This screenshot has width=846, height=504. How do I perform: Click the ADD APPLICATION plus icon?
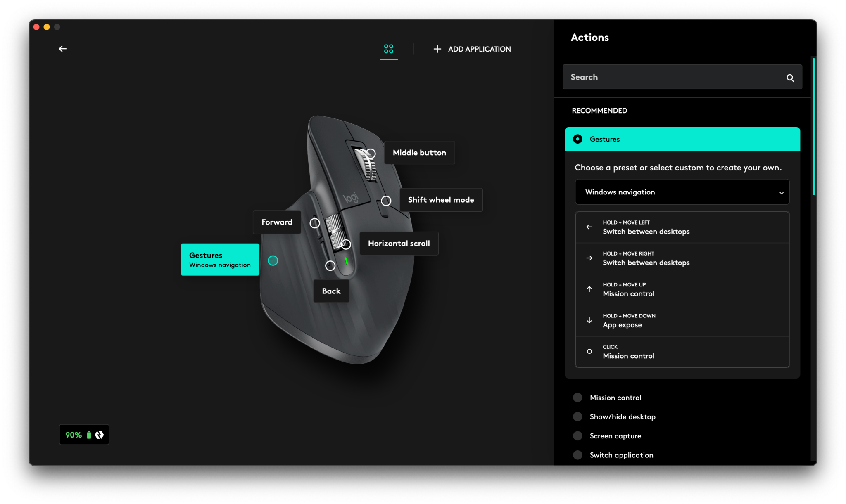pos(437,49)
